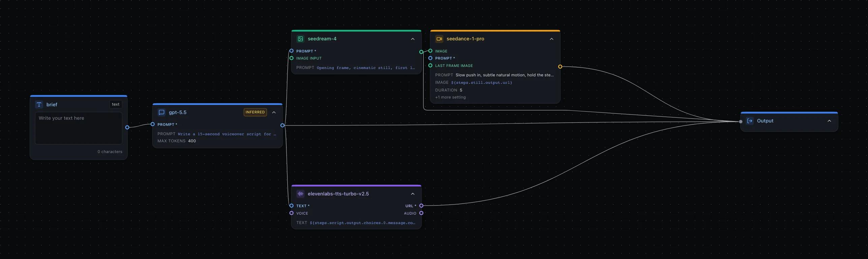Select the Output node title
This screenshot has height=259, width=868.
coord(765,121)
